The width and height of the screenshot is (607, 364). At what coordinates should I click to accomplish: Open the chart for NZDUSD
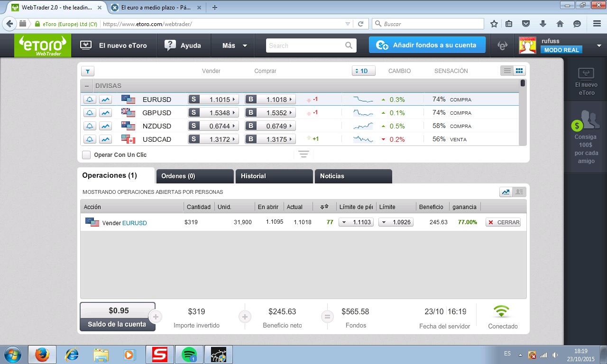click(x=106, y=126)
